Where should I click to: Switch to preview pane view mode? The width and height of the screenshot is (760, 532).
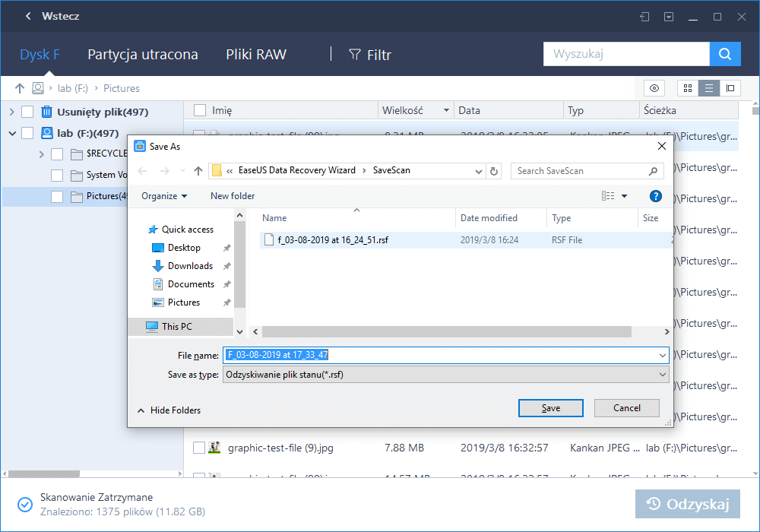(730, 88)
